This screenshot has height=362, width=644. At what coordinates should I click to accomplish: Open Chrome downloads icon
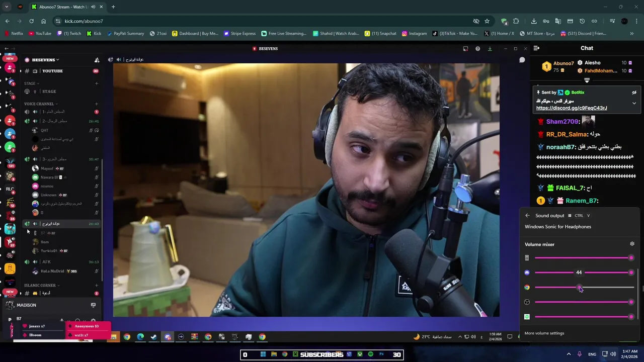click(x=534, y=21)
